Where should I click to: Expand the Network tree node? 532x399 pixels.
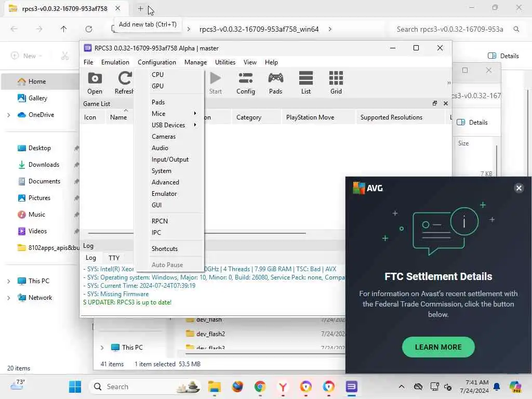click(x=8, y=298)
